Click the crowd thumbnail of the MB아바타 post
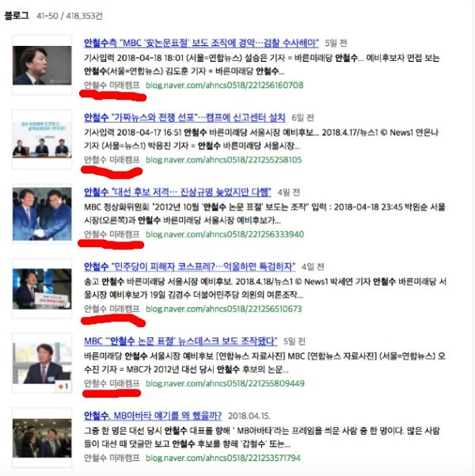Image resolution: width=475 pixels, height=476 pixels. pos(42,438)
